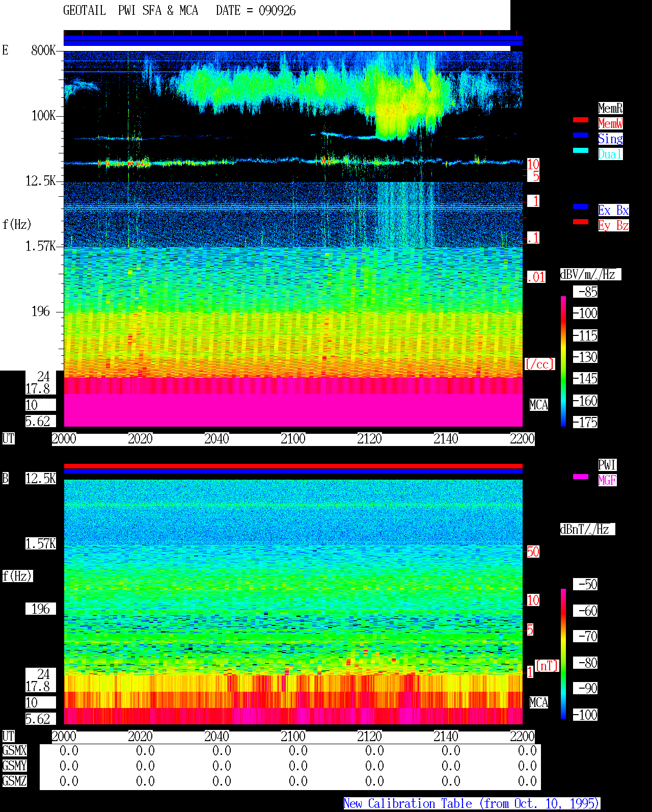Viewport: 652px width, 812px height.
Task: Click the dBV/m/√Hz color scale bar
Action: 563,361
